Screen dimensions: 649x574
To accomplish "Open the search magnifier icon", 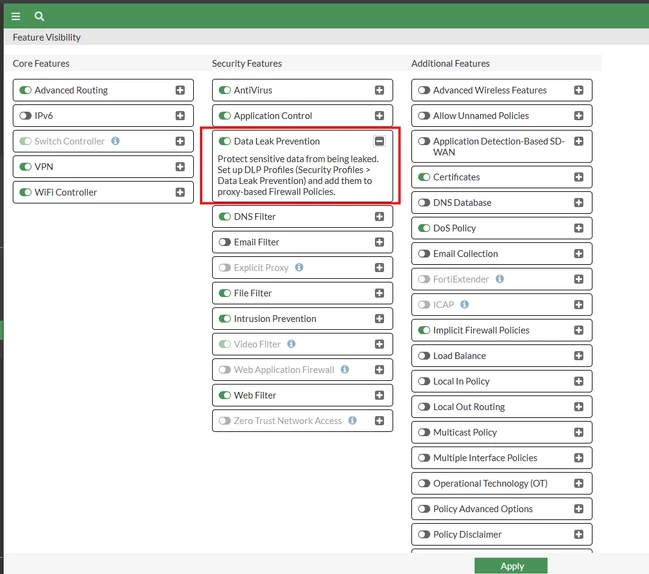I will (x=39, y=16).
